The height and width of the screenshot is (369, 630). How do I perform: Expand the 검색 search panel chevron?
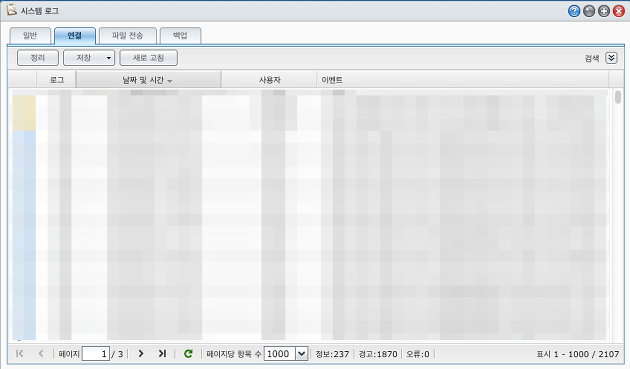pos(611,58)
